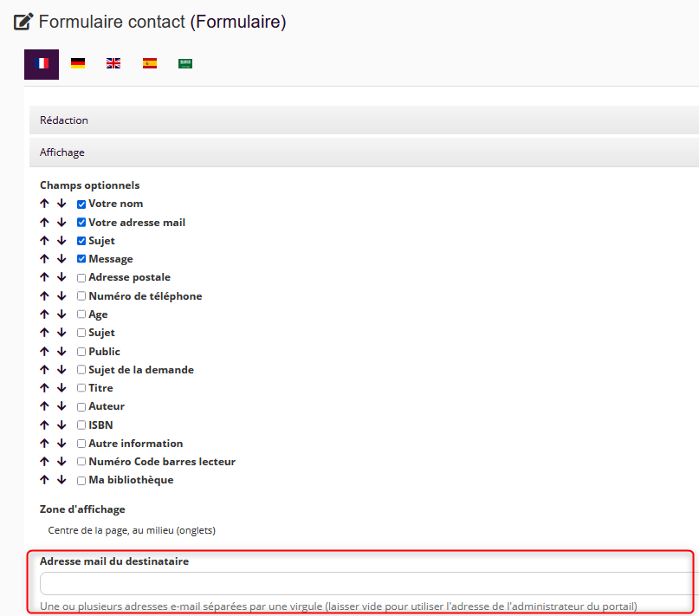699x616 pixels.
Task: Click down arrow beside Adresse postale
Action: pos(61,278)
